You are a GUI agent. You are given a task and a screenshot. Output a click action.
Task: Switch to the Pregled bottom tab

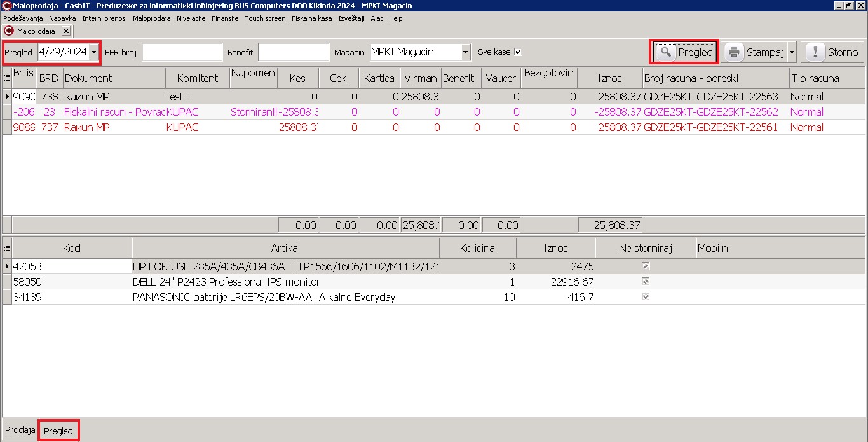(x=58, y=431)
